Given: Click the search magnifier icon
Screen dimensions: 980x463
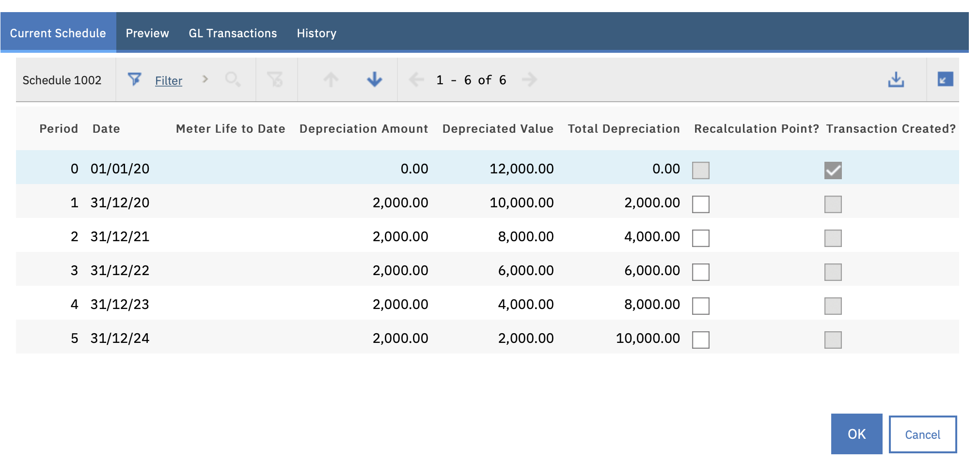Looking at the screenshot, I should coord(233,79).
